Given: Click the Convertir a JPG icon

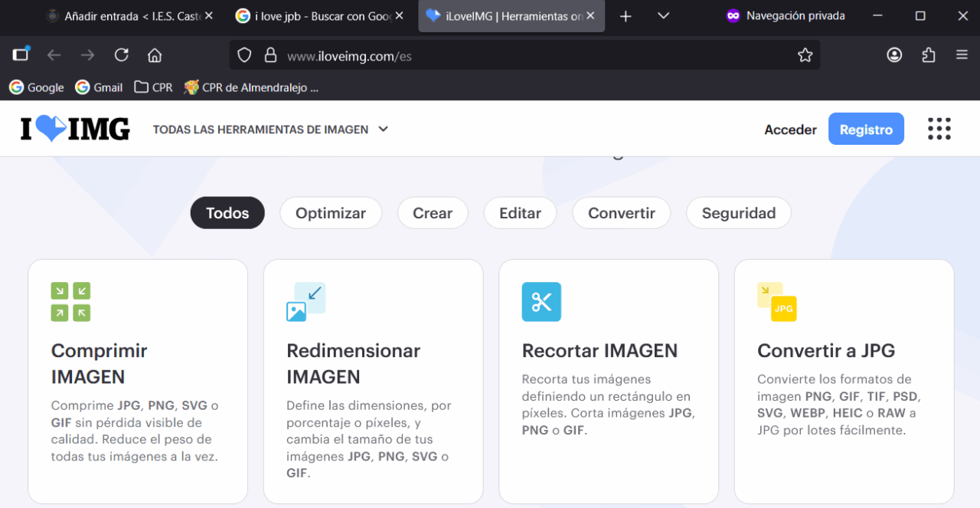Looking at the screenshot, I should tap(776, 302).
